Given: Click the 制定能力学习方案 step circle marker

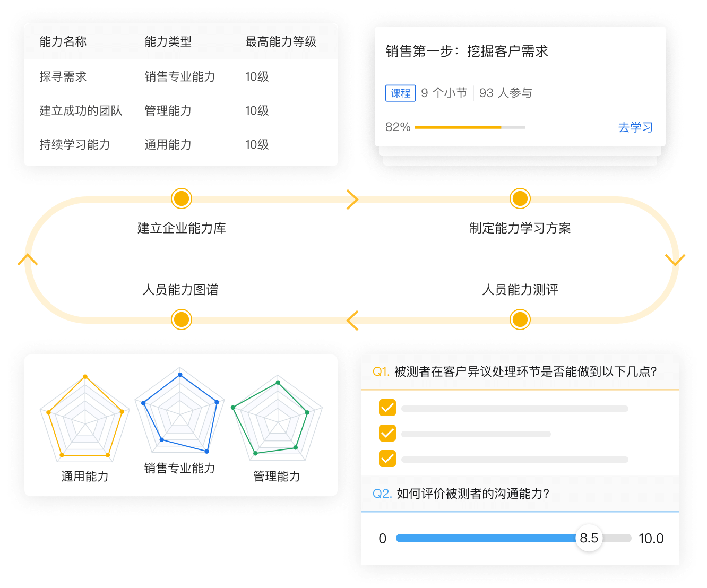Looking at the screenshot, I should [520, 198].
